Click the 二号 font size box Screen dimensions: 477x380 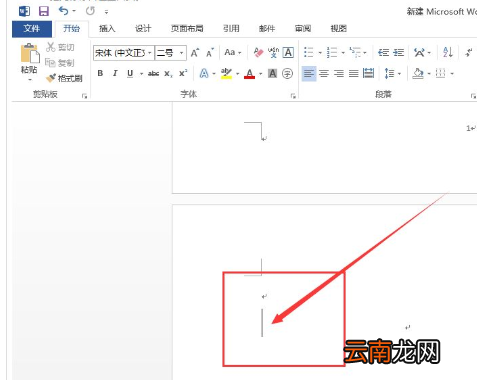pos(166,53)
